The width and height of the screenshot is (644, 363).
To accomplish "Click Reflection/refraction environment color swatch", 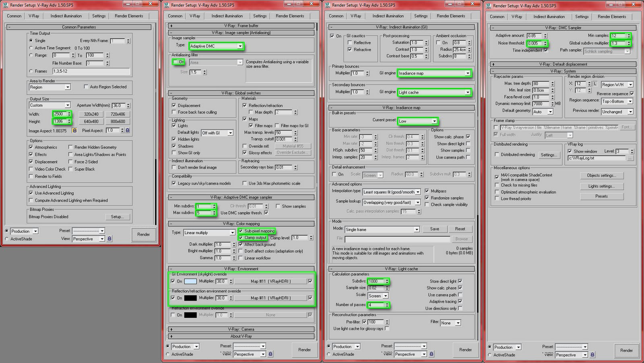I will 190,298.
